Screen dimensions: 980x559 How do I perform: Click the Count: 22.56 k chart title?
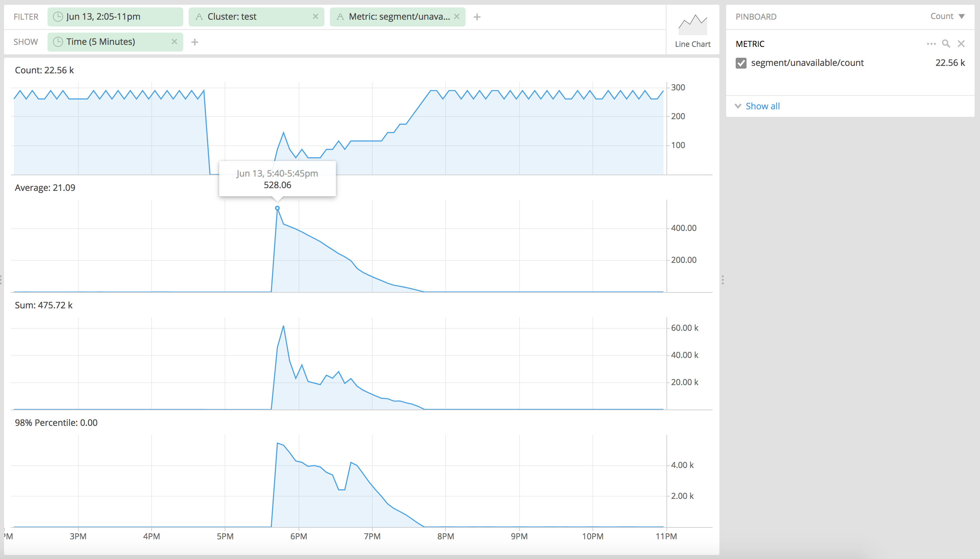(x=44, y=70)
